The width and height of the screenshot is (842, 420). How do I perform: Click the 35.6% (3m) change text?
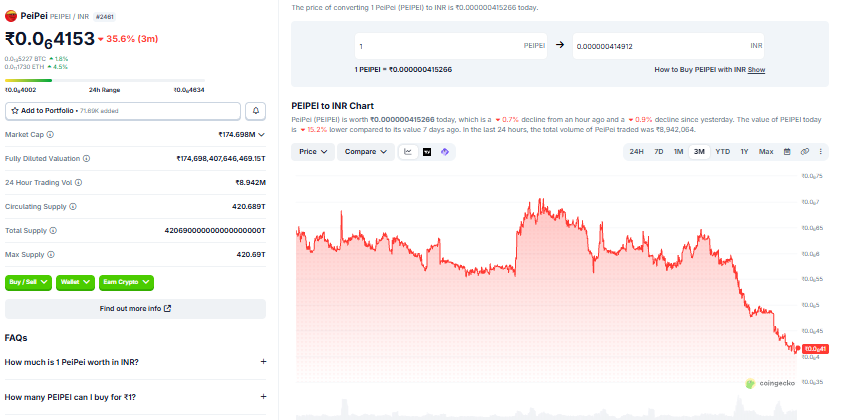132,39
